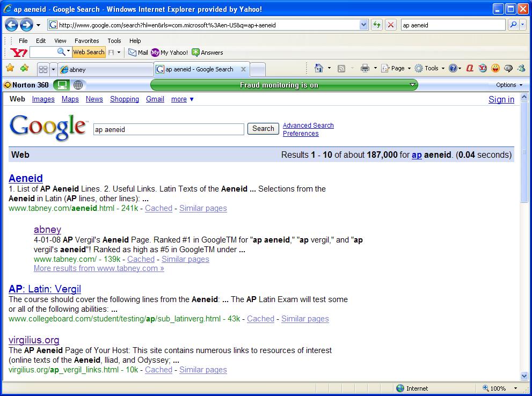Show Quick Tabs grid view
532x396 pixels.
[43, 70]
